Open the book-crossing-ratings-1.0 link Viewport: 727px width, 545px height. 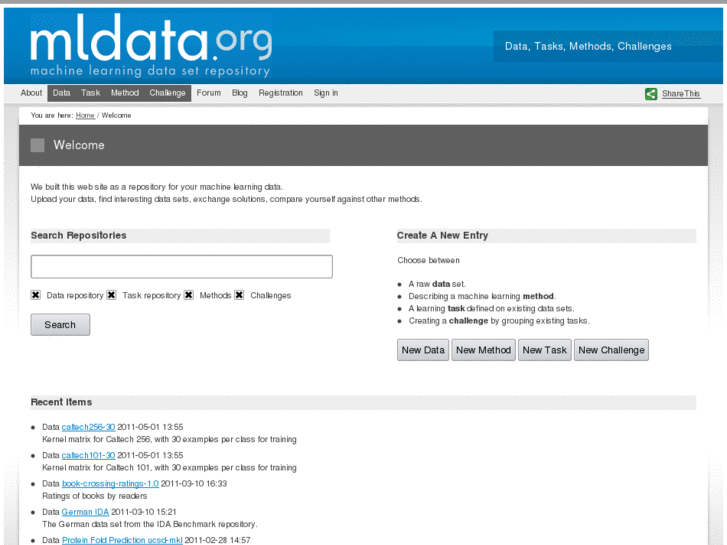pos(110,483)
